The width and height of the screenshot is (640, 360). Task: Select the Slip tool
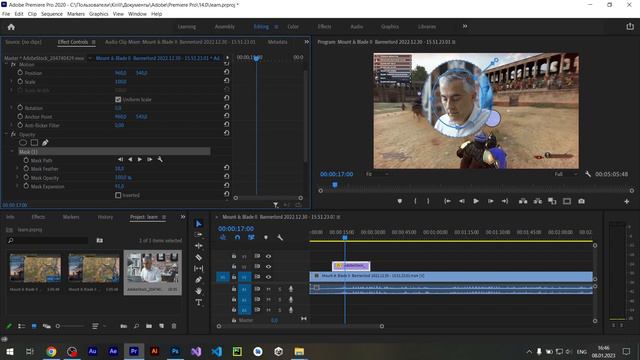pyautogui.click(x=199, y=269)
